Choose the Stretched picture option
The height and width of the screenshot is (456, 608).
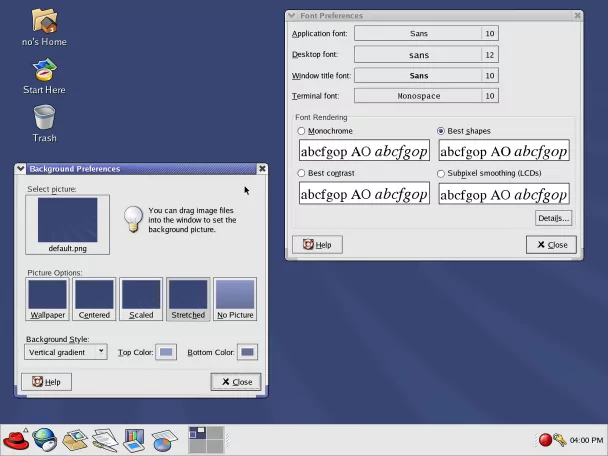188,299
